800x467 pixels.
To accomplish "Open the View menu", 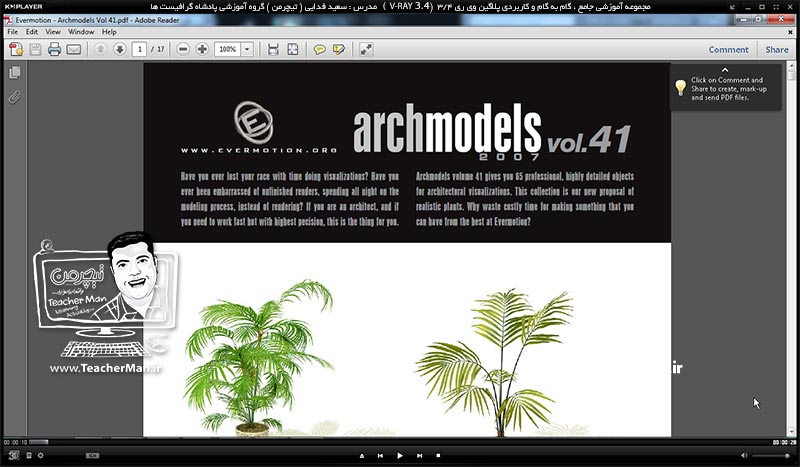I will (53, 32).
